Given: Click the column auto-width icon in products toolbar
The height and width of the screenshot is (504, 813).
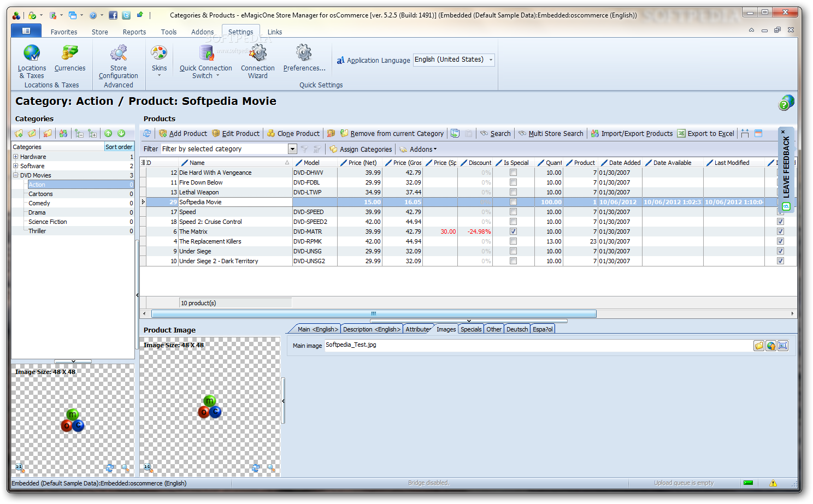Looking at the screenshot, I should (745, 133).
